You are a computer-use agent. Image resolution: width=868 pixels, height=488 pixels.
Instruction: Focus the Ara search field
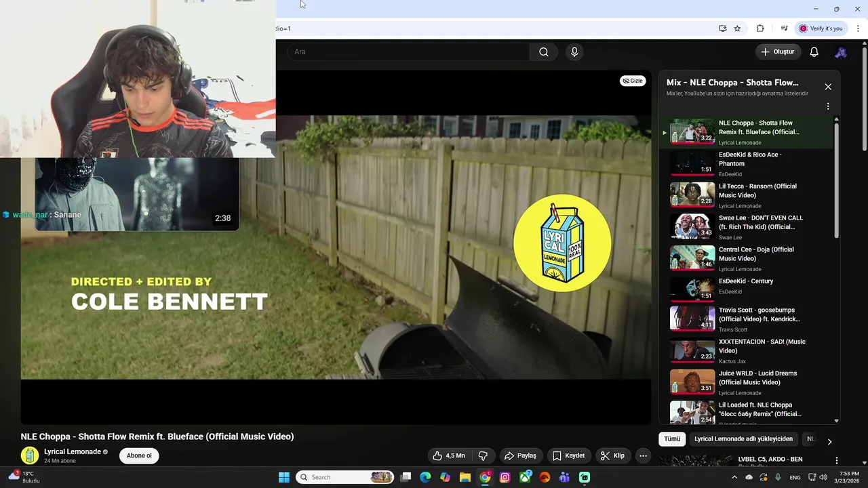tap(408, 52)
